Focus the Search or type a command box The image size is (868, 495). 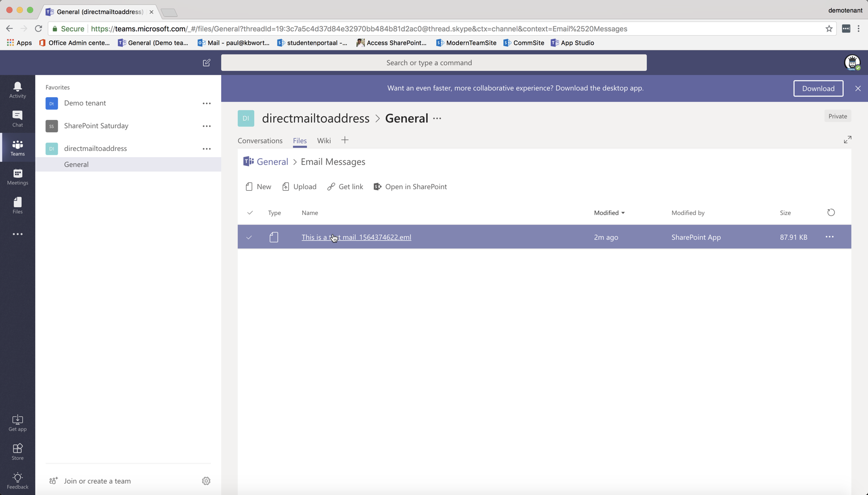434,63
